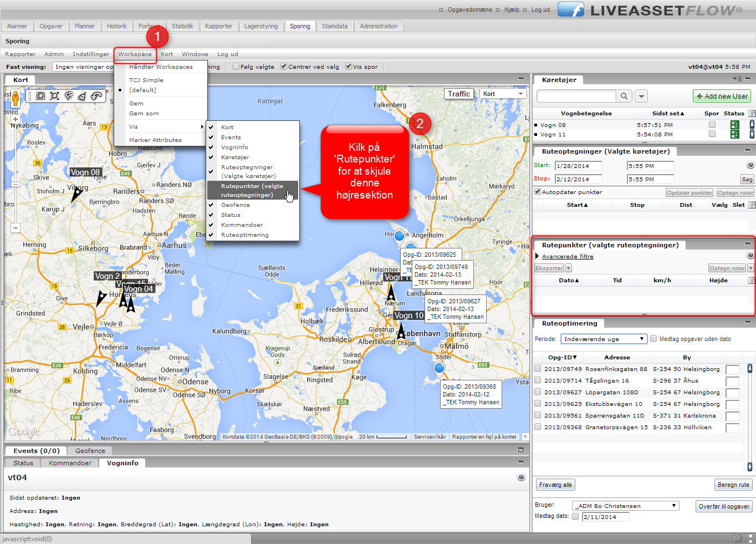This screenshot has height=544, width=756.
Task: Open the Kort map type dropdown
Action: pos(503,94)
